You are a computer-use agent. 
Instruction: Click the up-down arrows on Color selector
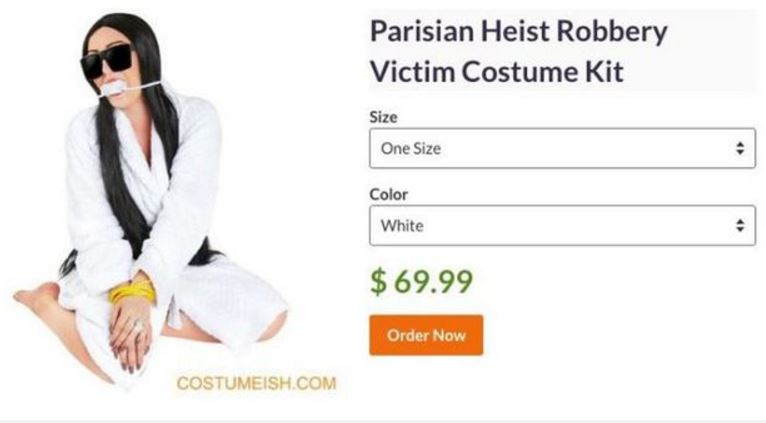click(x=740, y=226)
